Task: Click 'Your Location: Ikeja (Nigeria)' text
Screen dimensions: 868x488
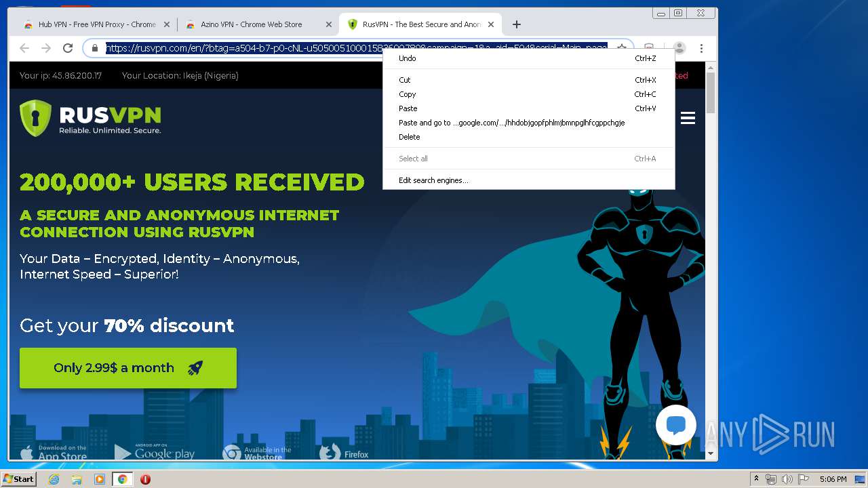Action: point(180,76)
